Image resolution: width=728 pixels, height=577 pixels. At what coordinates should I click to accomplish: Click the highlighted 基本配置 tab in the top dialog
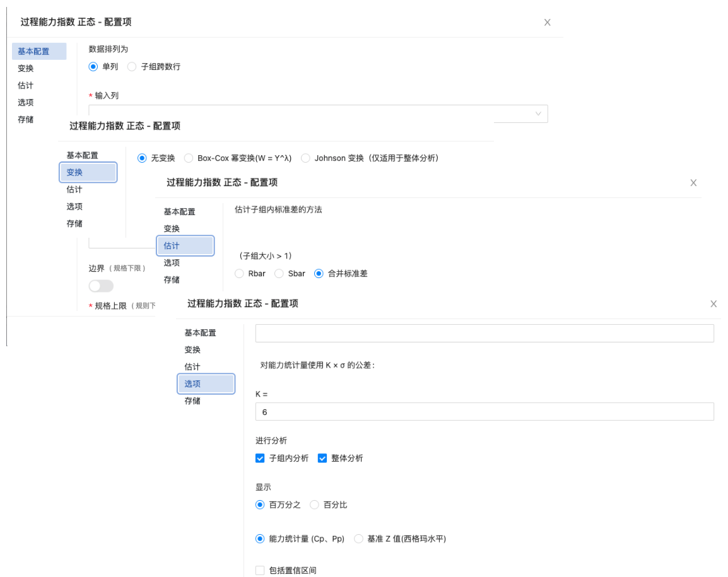coord(39,52)
